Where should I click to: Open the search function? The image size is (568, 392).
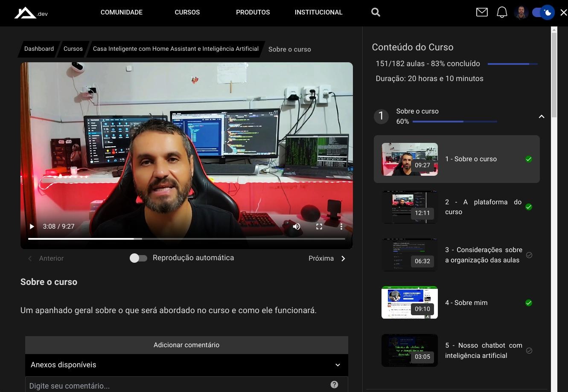pos(375,12)
